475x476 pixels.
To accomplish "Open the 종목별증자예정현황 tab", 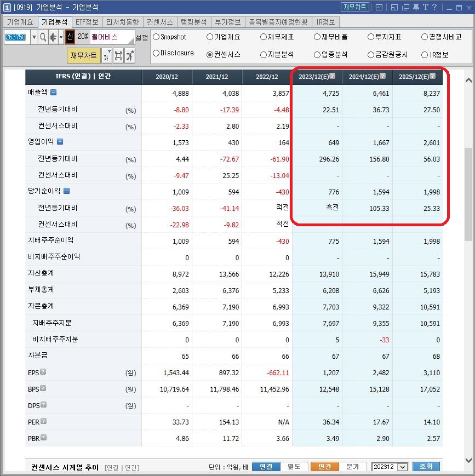I will coord(278,22).
